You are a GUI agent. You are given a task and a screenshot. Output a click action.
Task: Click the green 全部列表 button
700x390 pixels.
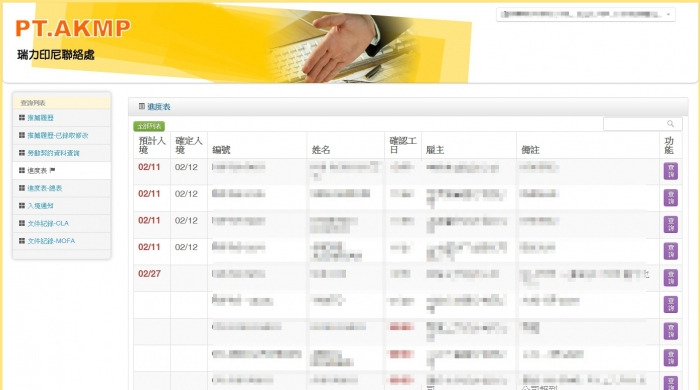[x=149, y=126]
